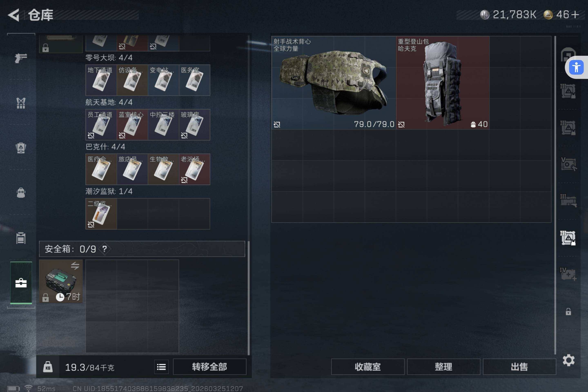
Task: Click the 出售 sell button
Action: coord(519,367)
